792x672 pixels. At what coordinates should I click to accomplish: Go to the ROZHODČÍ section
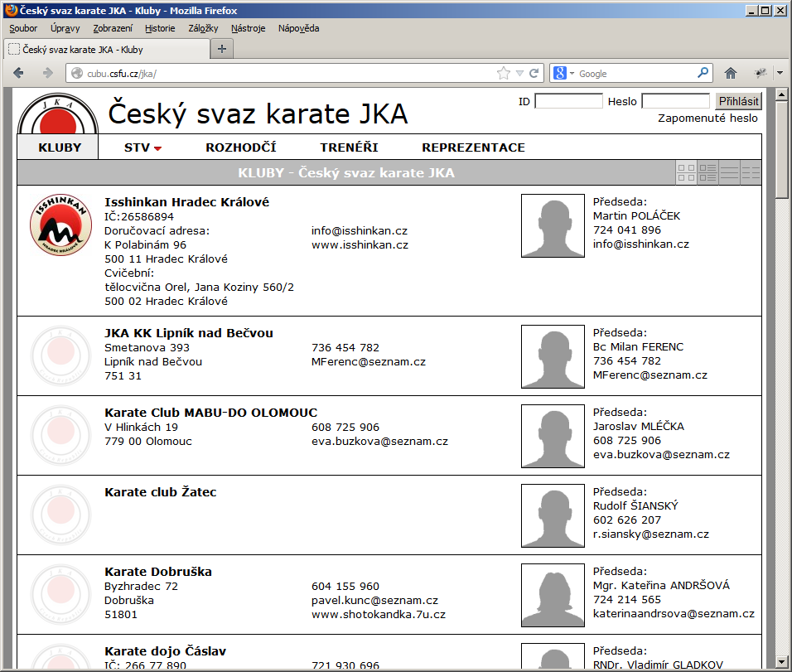241,147
